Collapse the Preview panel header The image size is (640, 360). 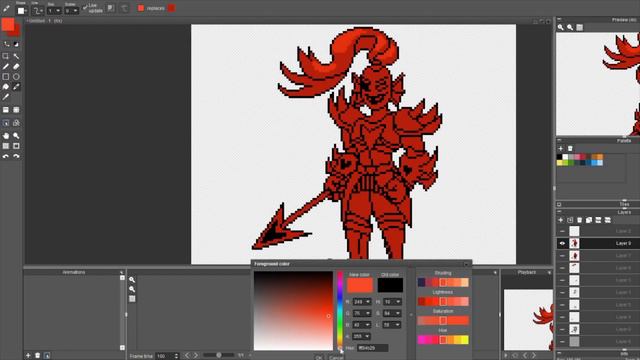[x=560, y=19]
